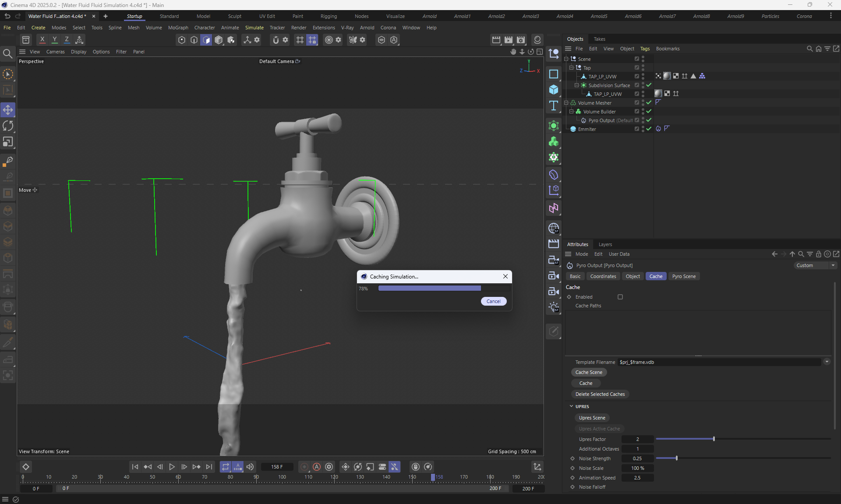Toggle the X axis lock
Viewport: 841px width, 504px height.
(x=42, y=40)
